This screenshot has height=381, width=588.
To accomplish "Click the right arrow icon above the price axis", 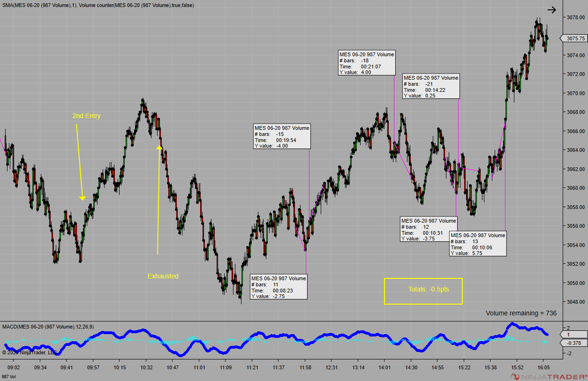I will click(x=552, y=10).
